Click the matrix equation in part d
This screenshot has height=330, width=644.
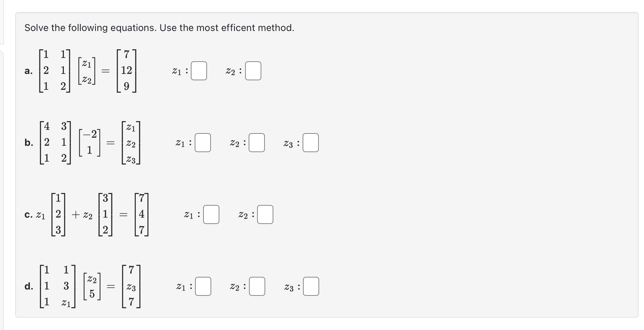click(90, 287)
